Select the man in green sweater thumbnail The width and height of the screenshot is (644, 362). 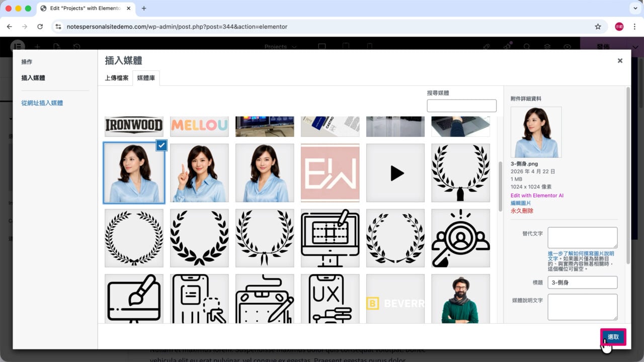(x=461, y=299)
